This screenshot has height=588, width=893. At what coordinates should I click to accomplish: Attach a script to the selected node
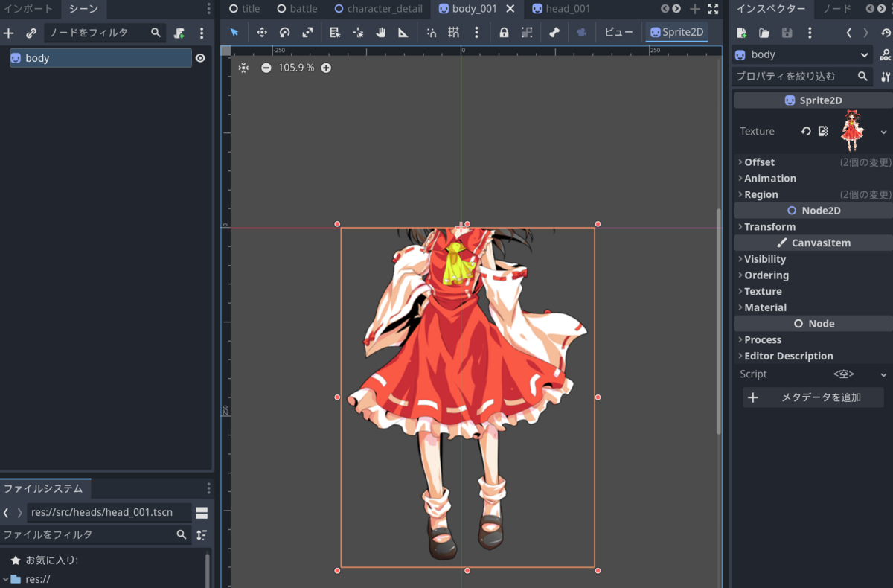point(179,33)
